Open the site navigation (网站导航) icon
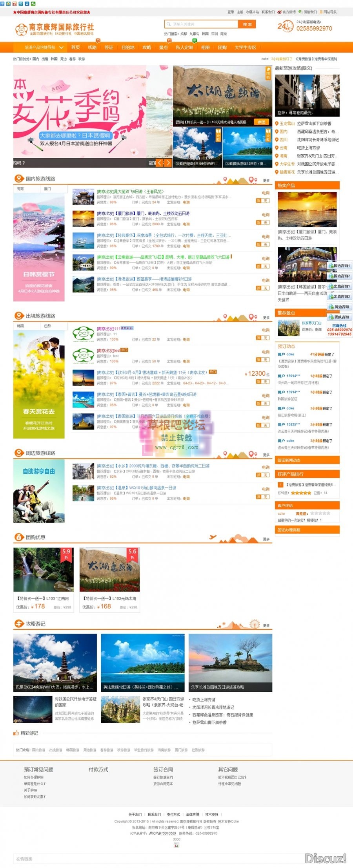Screen dimensions: 353x868 321,12
